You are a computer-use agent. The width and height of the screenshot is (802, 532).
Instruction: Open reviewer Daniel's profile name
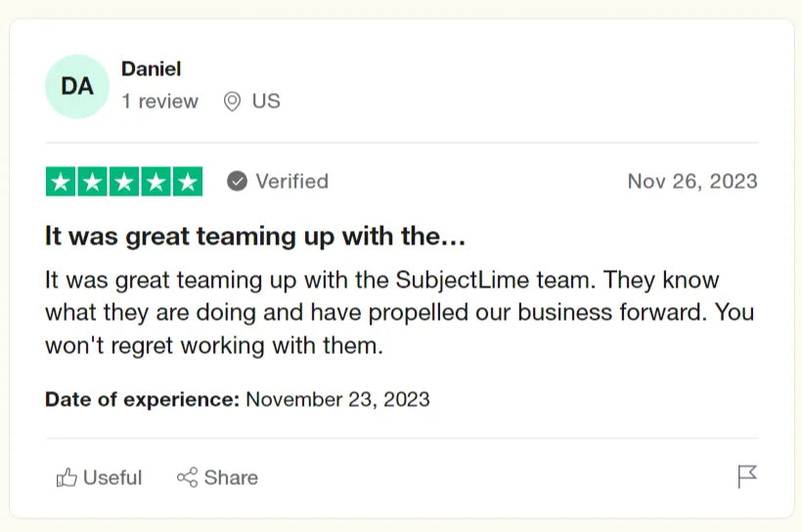pos(151,68)
